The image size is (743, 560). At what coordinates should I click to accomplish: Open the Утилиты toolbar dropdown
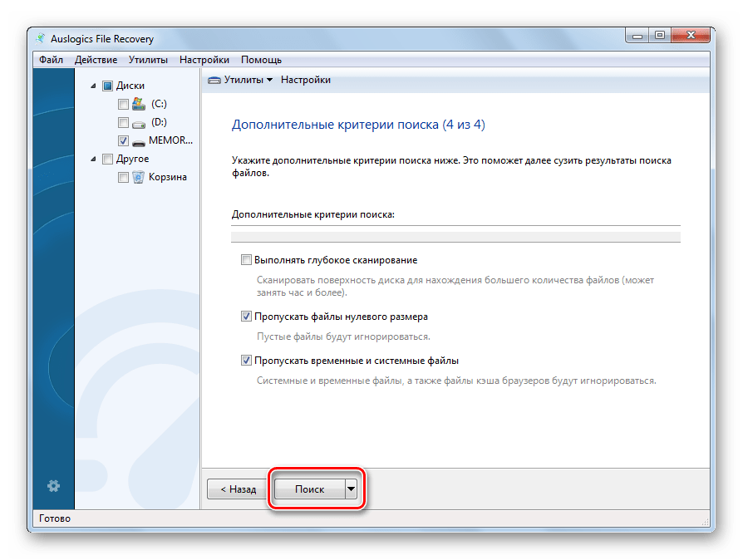pos(248,80)
